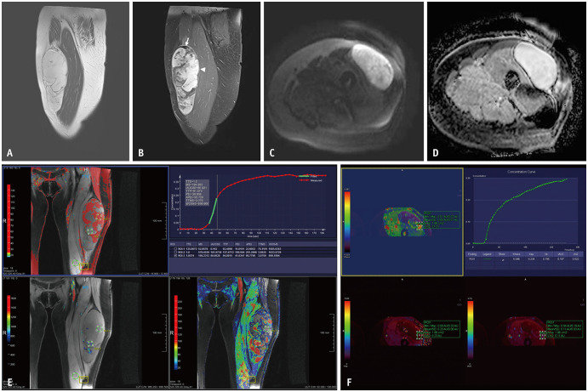The width and height of the screenshot is (588, 392).
Task: Select the yellow ROI box on top-left thigh map
Action: tap(83, 266)
